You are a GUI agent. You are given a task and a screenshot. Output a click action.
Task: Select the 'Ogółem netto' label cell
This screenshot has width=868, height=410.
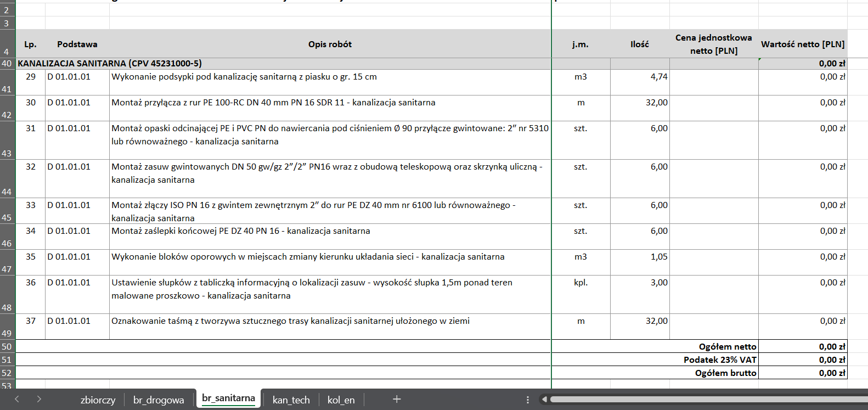[x=655, y=346]
